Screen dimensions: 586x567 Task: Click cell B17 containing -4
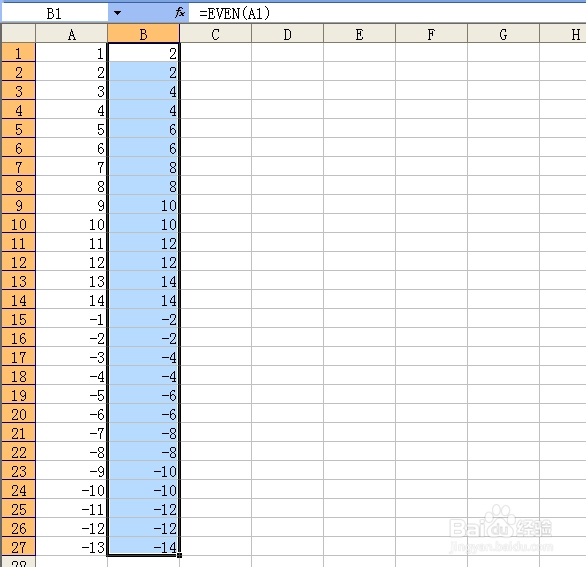point(144,357)
